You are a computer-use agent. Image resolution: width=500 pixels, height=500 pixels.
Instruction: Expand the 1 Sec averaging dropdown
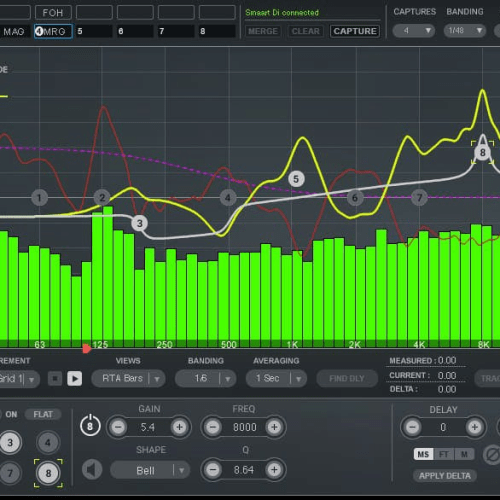276,378
